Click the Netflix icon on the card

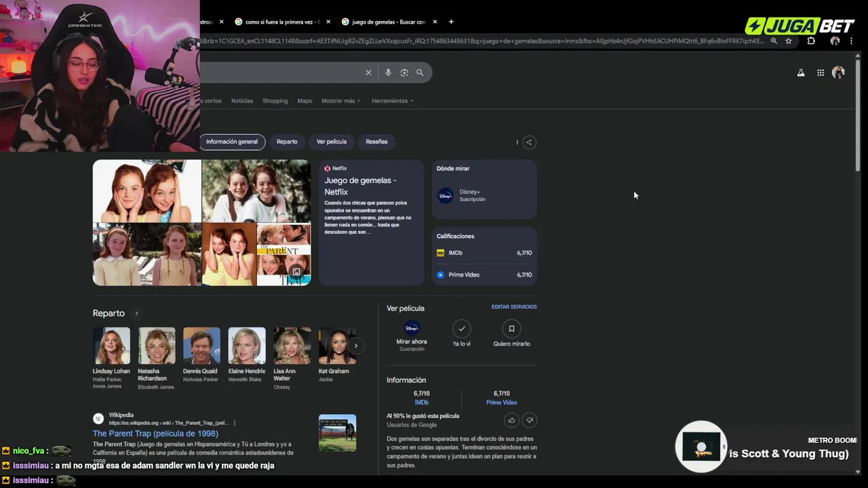[328, 168]
